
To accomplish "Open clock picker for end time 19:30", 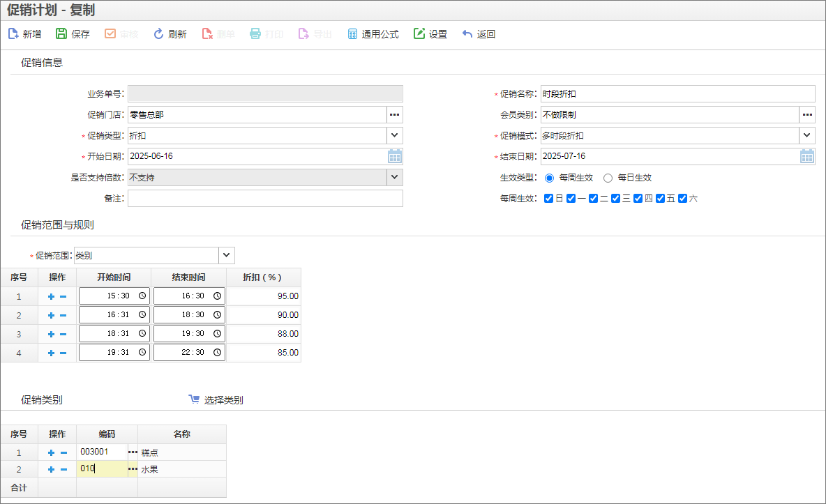I will 217,333.
